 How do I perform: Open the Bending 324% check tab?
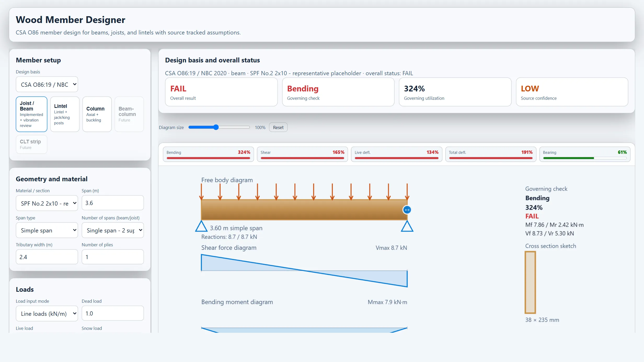pos(208,154)
